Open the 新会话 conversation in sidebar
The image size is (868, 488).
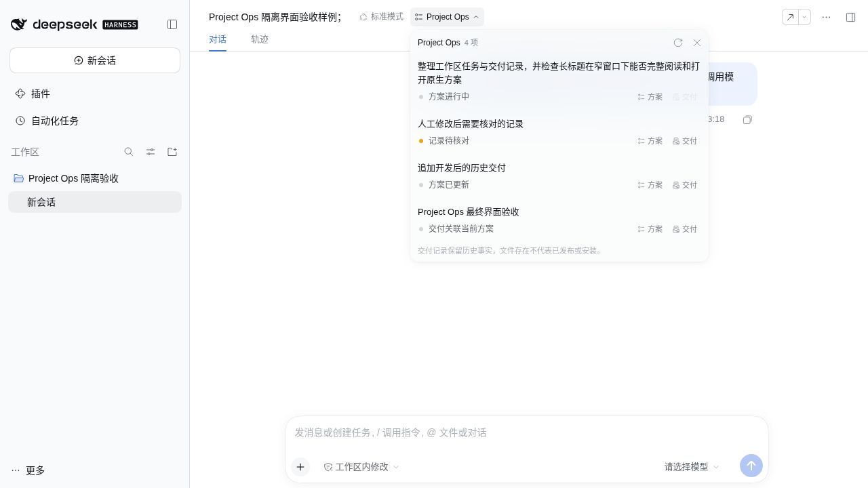(x=95, y=202)
